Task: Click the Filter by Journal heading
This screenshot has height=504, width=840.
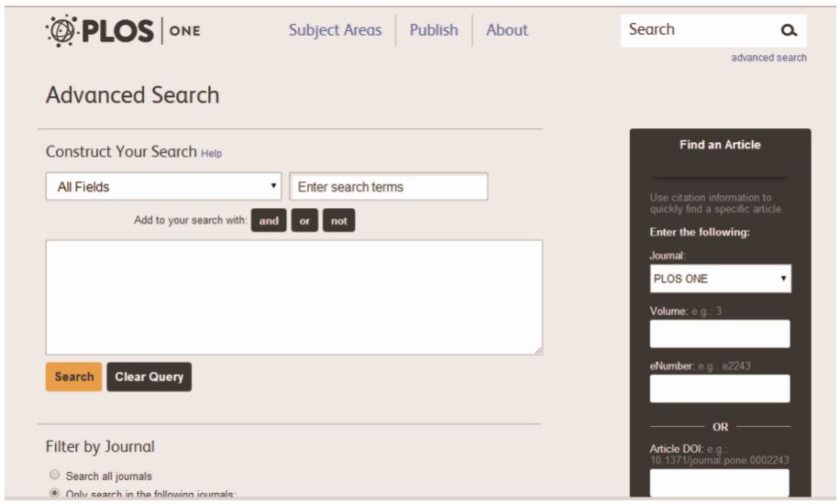Action: [100, 446]
